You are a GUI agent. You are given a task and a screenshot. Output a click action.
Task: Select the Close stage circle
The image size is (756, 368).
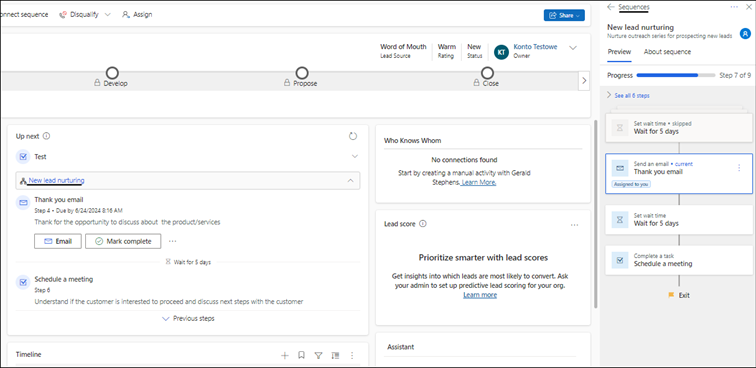point(487,73)
